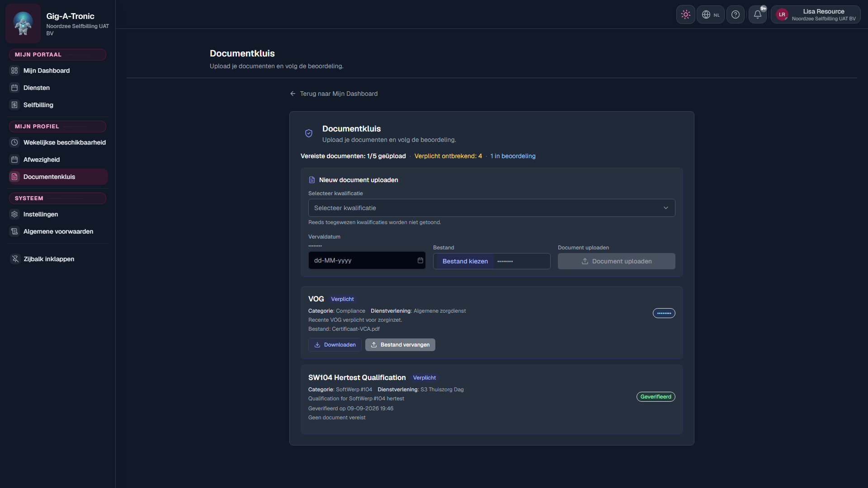Viewport: 868px width, 488px height.
Task: Click 'Vereiste documenten: 1/5 geüpload' text
Action: (353, 156)
